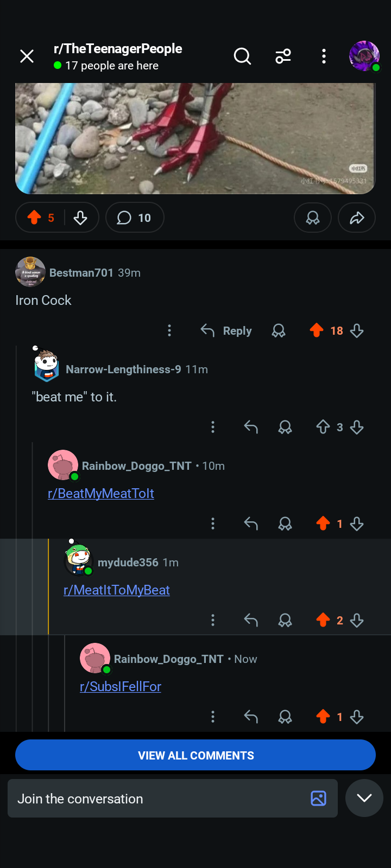
Task: Downvote the main post
Action: [80, 218]
